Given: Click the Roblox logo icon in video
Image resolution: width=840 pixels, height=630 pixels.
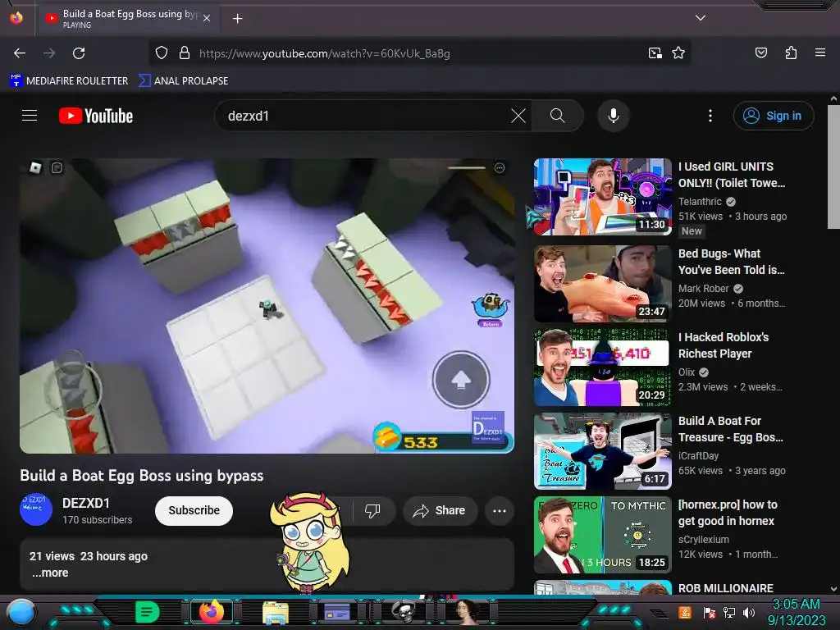Looking at the screenshot, I should (x=35, y=167).
